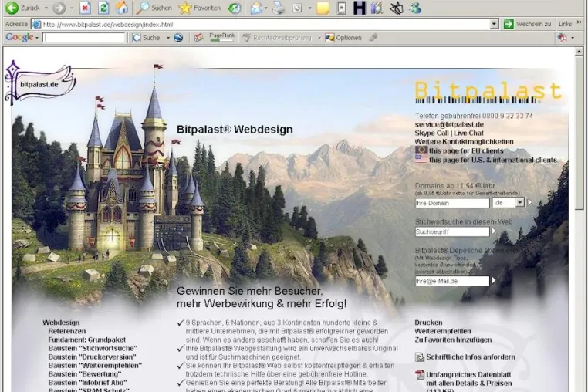588x392 pixels.
Task: Print the page using the printer icon
Action: point(279,8)
